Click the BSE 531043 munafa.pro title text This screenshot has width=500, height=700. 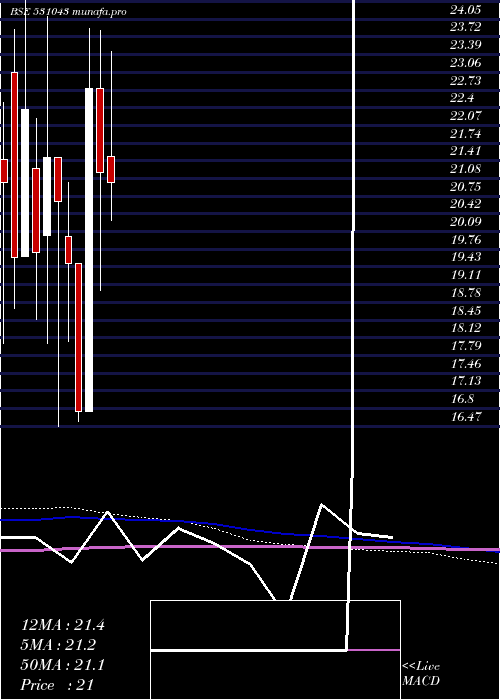(68, 12)
